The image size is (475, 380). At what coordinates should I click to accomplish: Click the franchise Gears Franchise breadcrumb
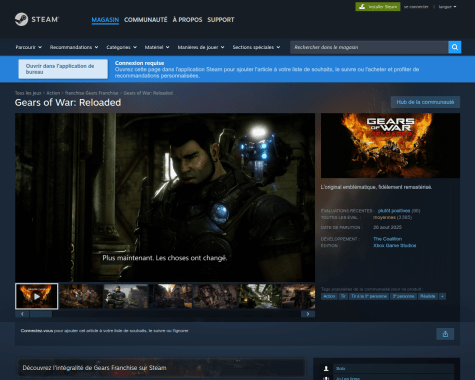(x=92, y=93)
